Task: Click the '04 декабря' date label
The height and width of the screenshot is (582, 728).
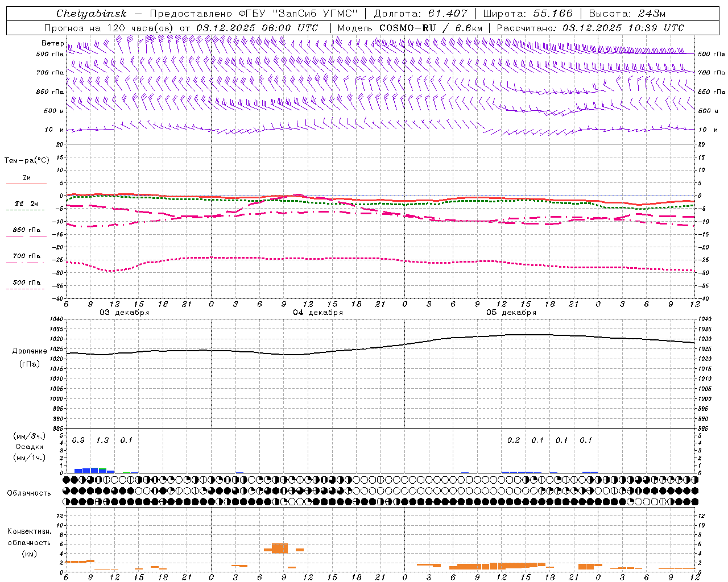Action: 318,313
